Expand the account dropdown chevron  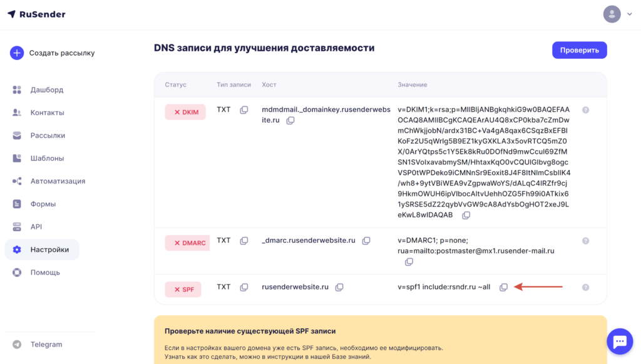(x=630, y=14)
